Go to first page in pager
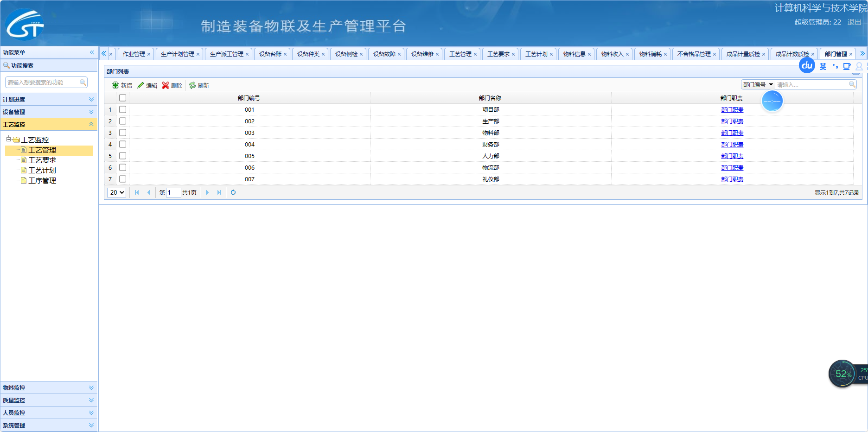The height and width of the screenshot is (432, 868). tap(137, 192)
